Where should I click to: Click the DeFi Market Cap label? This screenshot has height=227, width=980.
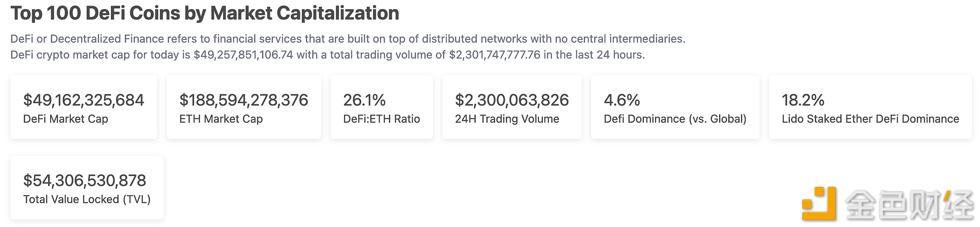[66, 119]
